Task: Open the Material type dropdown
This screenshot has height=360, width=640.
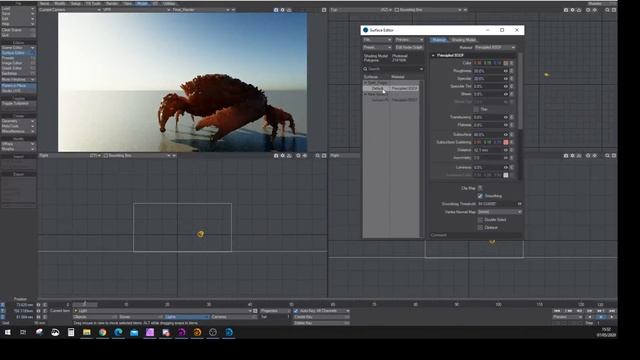Action: 495,47
